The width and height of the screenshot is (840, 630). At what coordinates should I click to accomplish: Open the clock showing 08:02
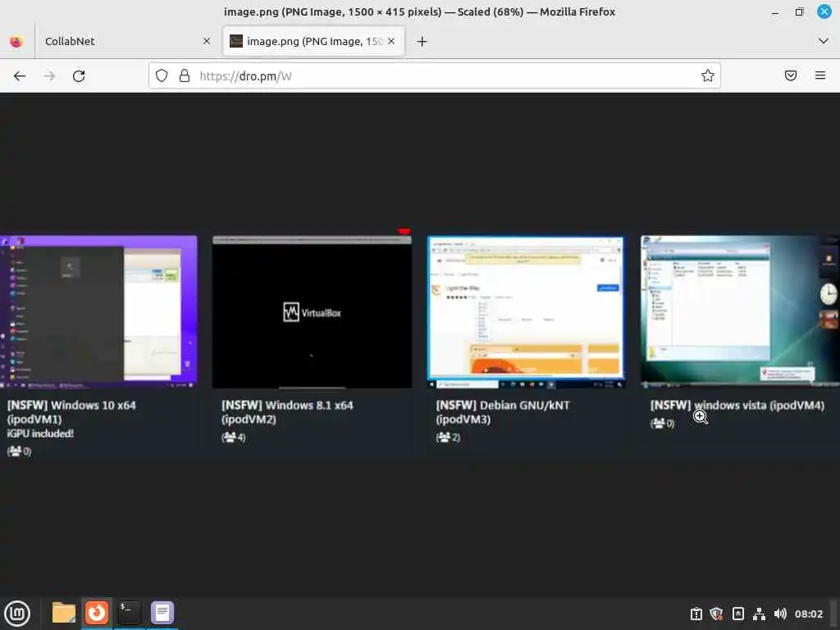pyautogui.click(x=808, y=614)
